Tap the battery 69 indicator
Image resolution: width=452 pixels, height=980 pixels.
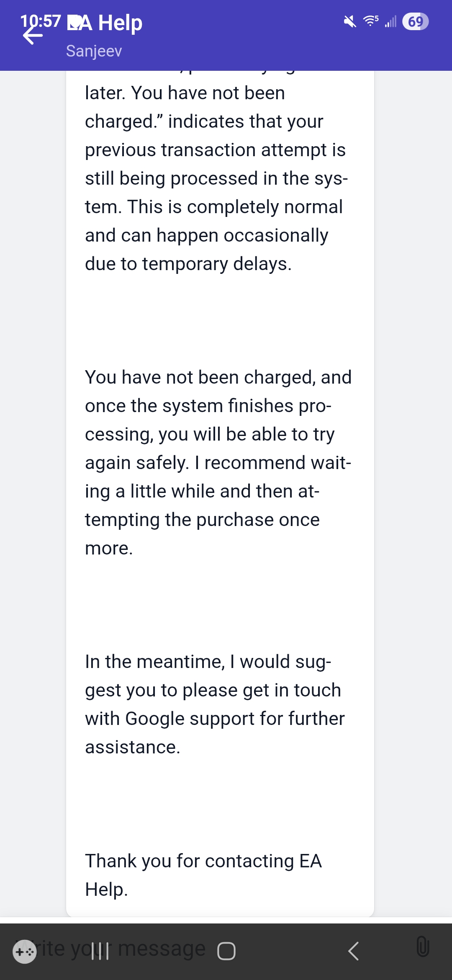(x=415, y=21)
